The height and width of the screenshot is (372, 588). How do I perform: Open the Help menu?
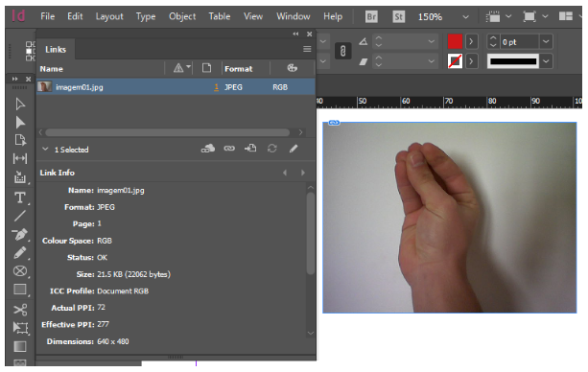tap(333, 16)
